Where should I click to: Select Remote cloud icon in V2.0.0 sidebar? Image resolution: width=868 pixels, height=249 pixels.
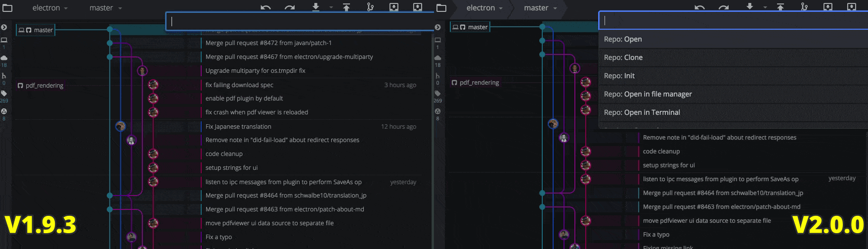point(437,58)
